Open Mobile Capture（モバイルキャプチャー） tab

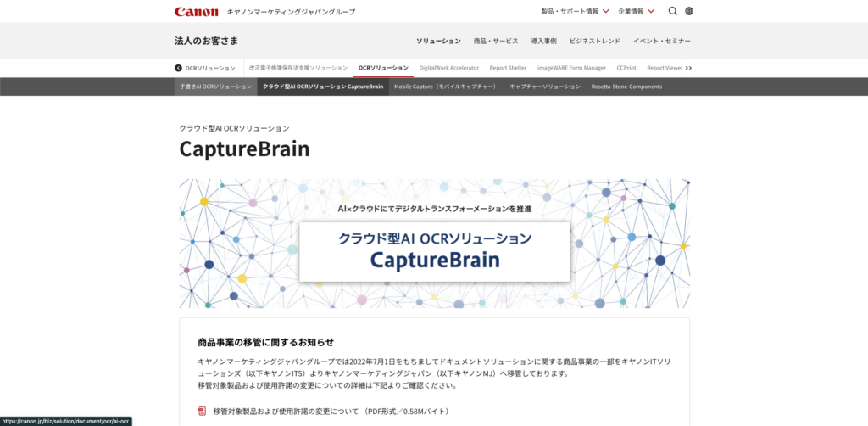(x=445, y=87)
